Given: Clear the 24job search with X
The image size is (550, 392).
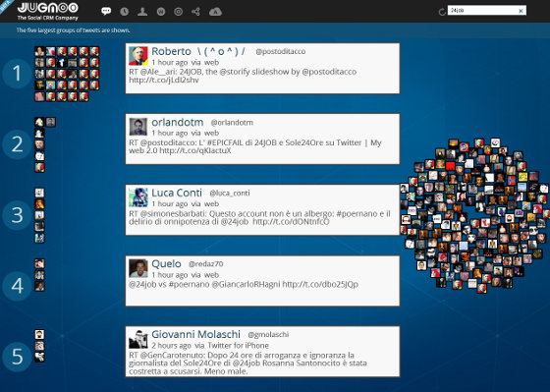Looking at the screenshot, I should coord(521,11).
